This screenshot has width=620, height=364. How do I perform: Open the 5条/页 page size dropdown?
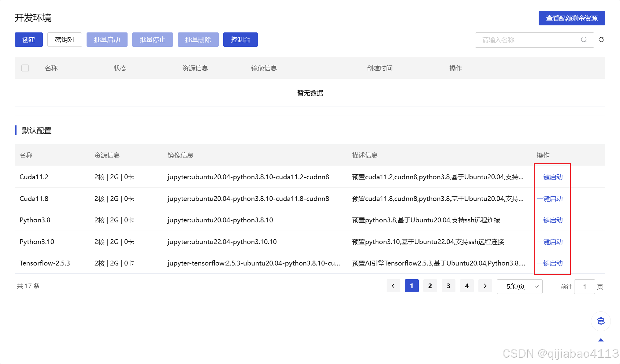point(519,287)
